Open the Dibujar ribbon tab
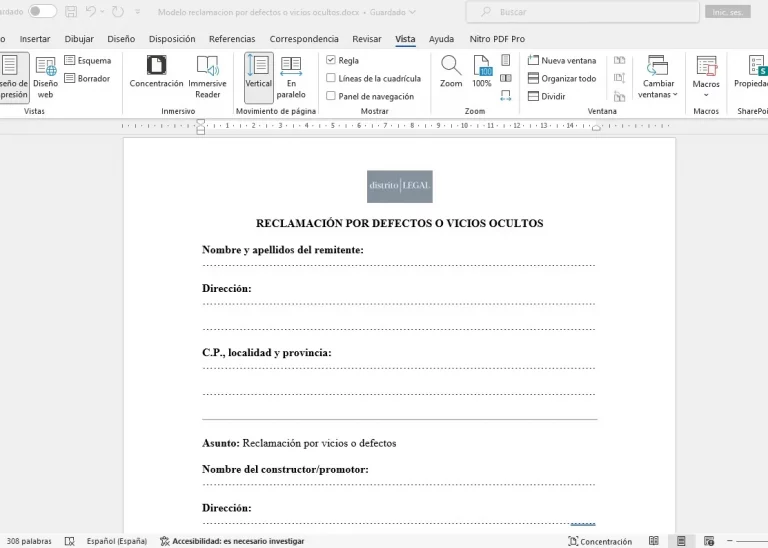Screen dimensions: 768x548 [x=79, y=39]
